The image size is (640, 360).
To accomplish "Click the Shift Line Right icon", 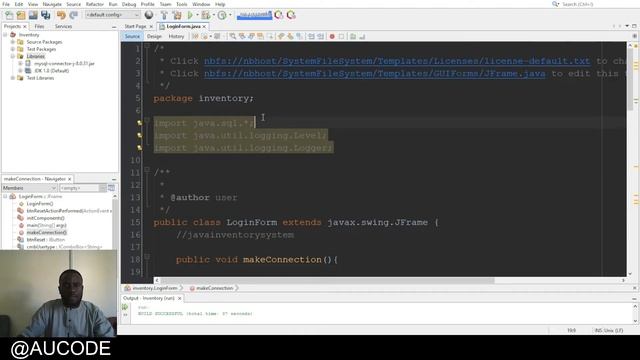I will 321,36.
